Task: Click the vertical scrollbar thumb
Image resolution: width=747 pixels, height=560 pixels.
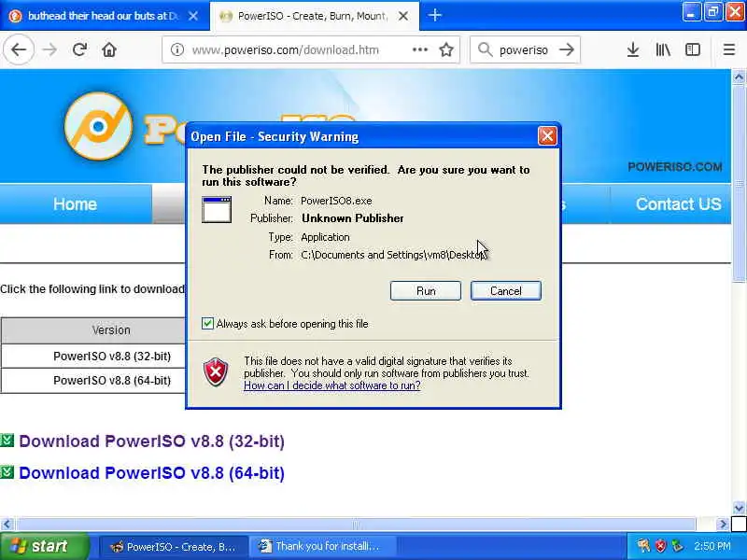Action: (x=739, y=184)
